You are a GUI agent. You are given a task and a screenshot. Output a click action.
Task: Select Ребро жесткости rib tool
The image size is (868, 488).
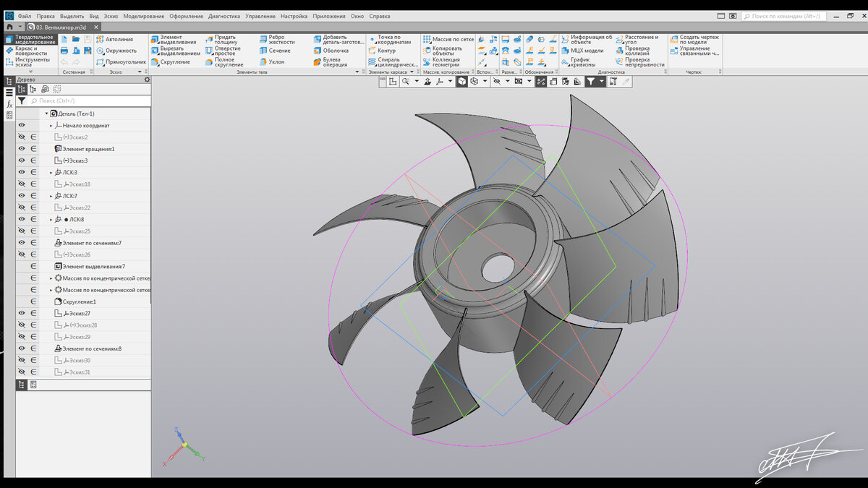pyautogui.click(x=277, y=39)
